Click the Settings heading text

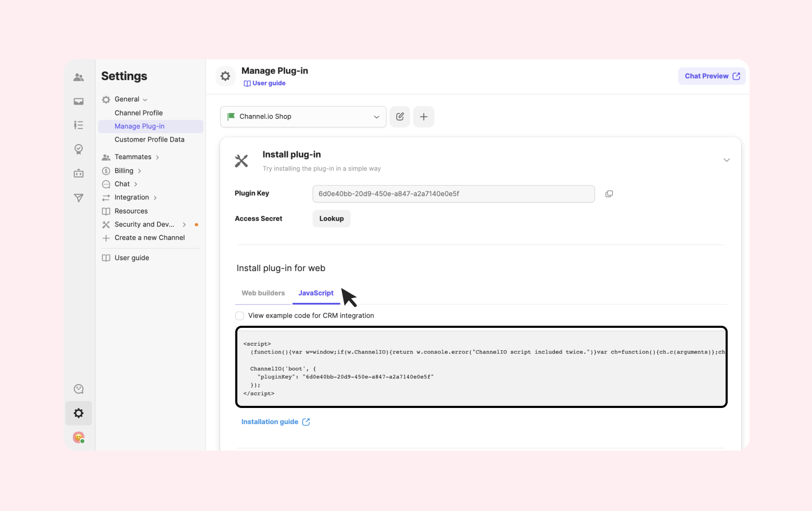[x=124, y=76]
